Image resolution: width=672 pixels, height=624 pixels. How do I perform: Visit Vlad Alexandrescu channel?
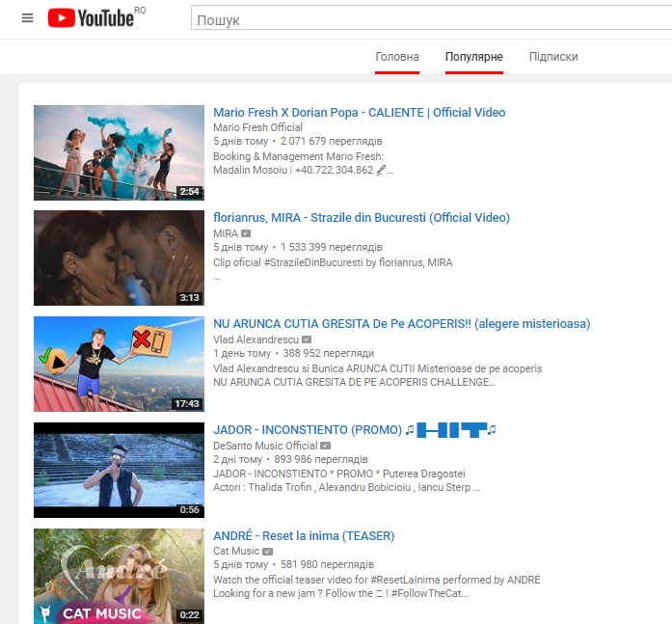pos(255,339)
